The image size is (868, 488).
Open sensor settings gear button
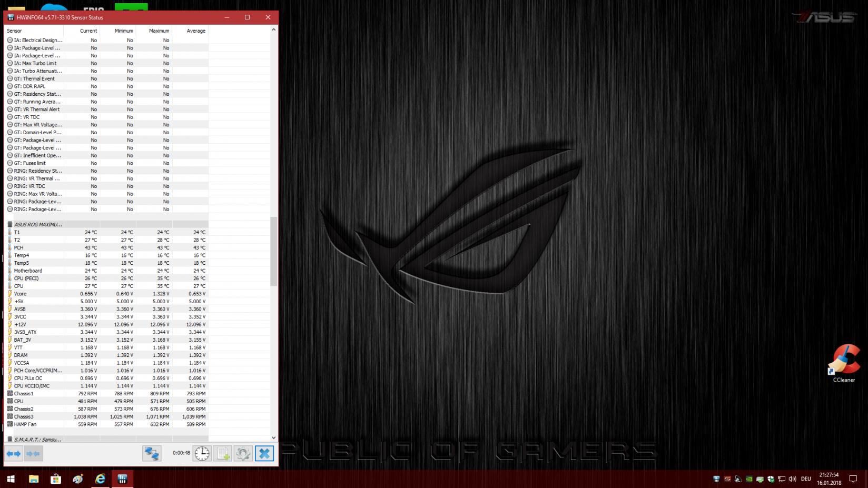click(x=243, y=453)
